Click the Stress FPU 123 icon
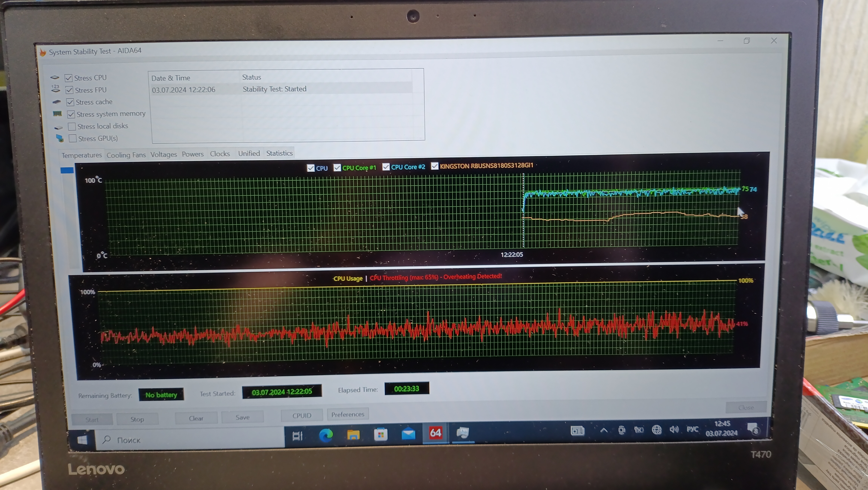Viewport: 868px width, 490px height. (55, 89)
